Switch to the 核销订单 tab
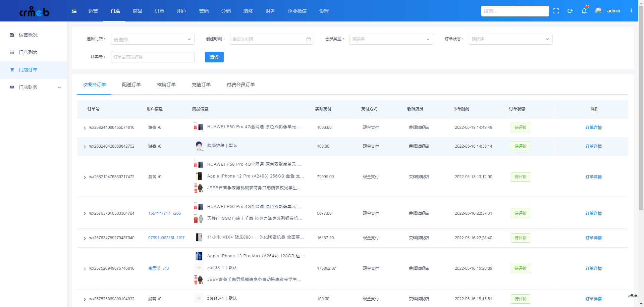Image resolution: width=644 pixels, height=307 pixels. point(166,85)
